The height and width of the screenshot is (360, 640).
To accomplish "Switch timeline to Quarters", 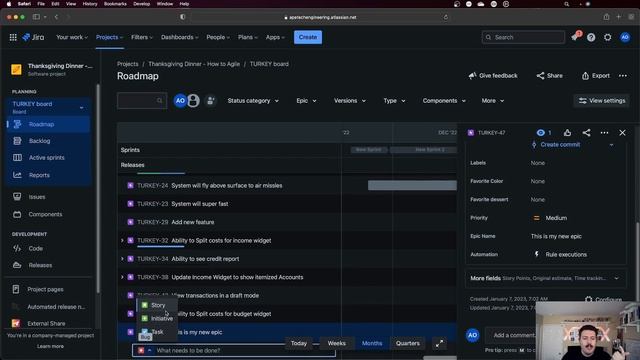I will click(x=408, y=343).
